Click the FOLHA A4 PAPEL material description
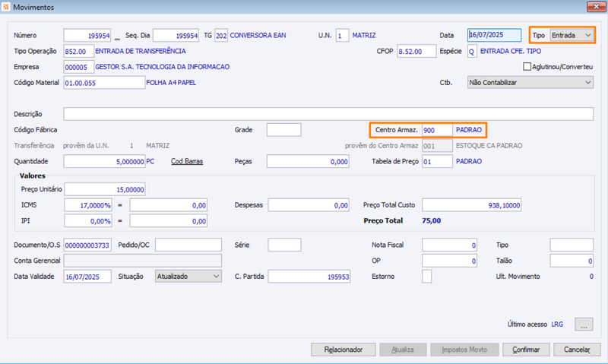The width and height of the screenshot is (608, 364). tap(171, 83)
